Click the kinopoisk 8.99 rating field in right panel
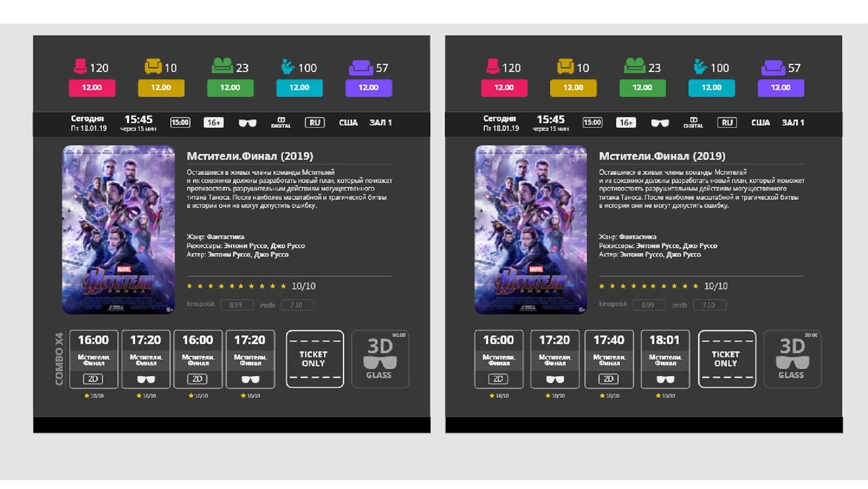Screen dimensions: 868x489 pyautogui.click(x=649, y=305)
